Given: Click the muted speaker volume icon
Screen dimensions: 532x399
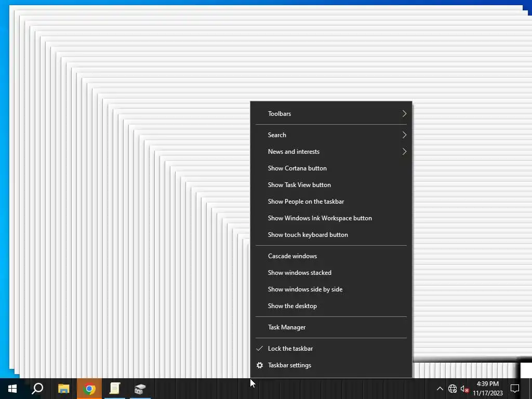Looking at the screenshot, I should (x=465, y=389).
